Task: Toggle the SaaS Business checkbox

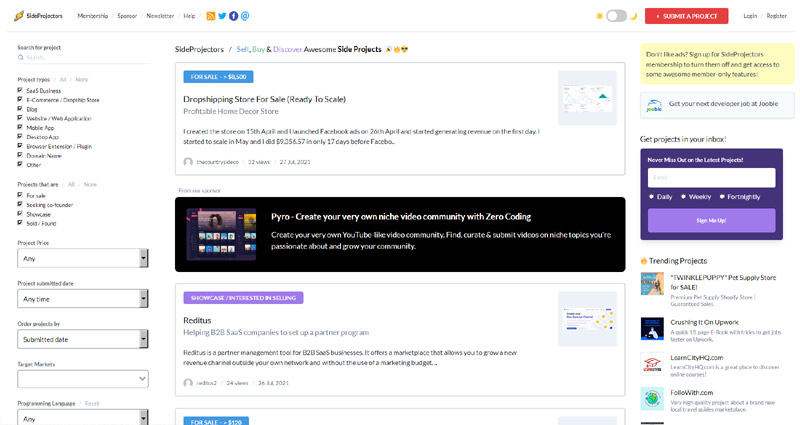Action: coord(20,90)
